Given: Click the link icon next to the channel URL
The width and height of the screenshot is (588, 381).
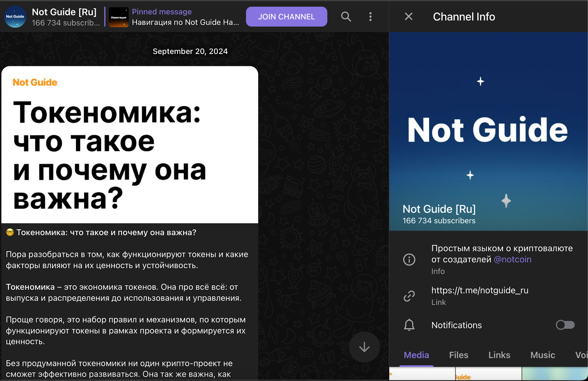Looking at the screenshot, I should point(409,295).
